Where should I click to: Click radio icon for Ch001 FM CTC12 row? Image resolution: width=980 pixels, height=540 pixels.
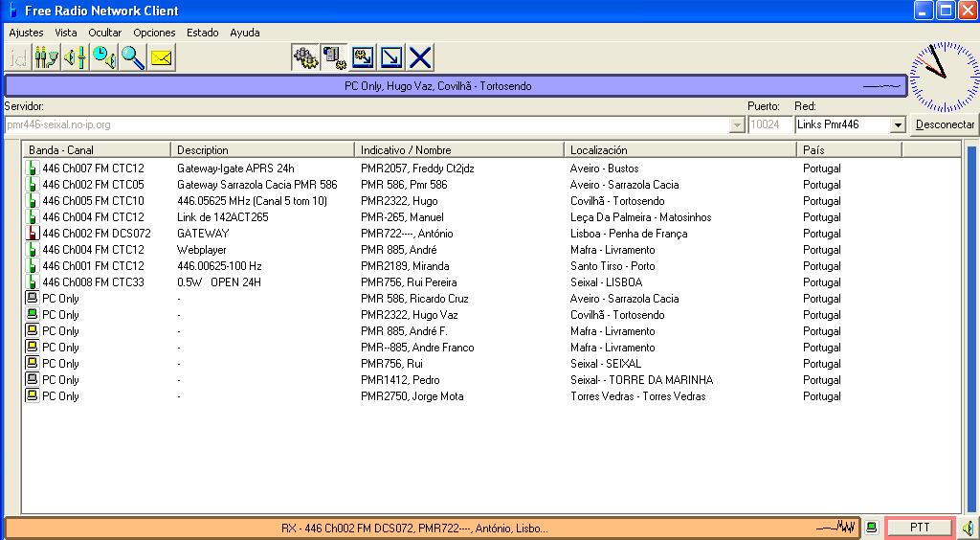click(x=32, y=265)
